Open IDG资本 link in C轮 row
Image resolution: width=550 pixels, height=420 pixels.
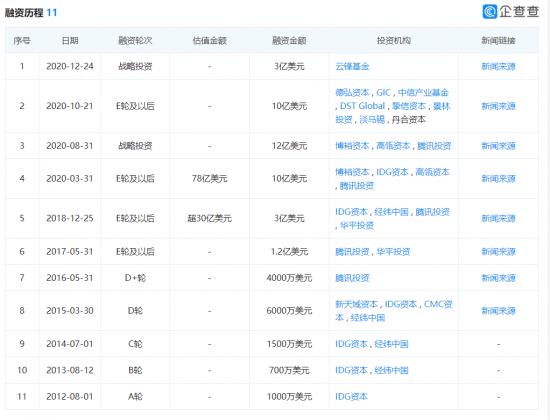(351, 344)
